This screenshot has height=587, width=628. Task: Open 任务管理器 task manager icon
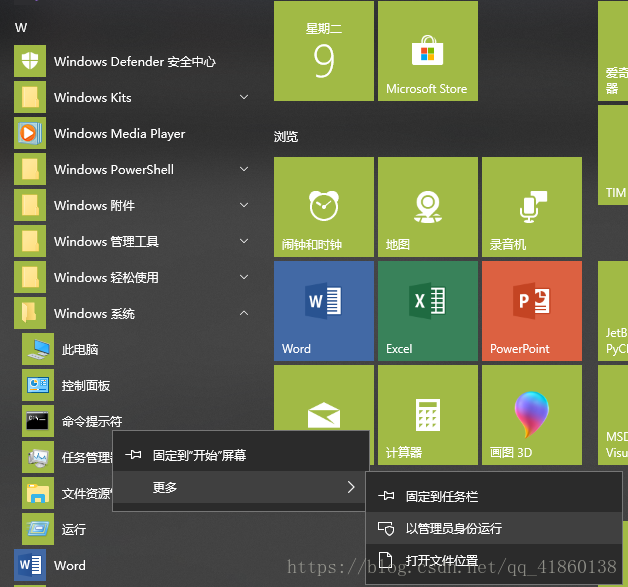point(38,457)
